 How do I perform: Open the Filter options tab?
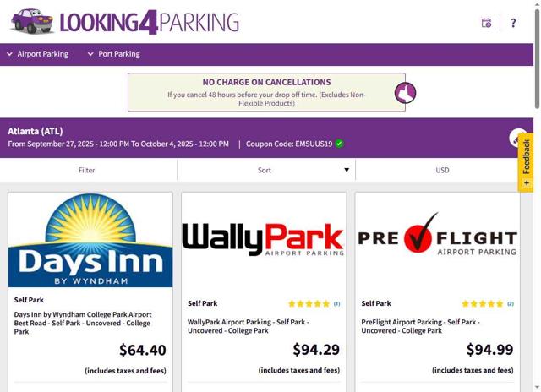click(x=87, y=170)
